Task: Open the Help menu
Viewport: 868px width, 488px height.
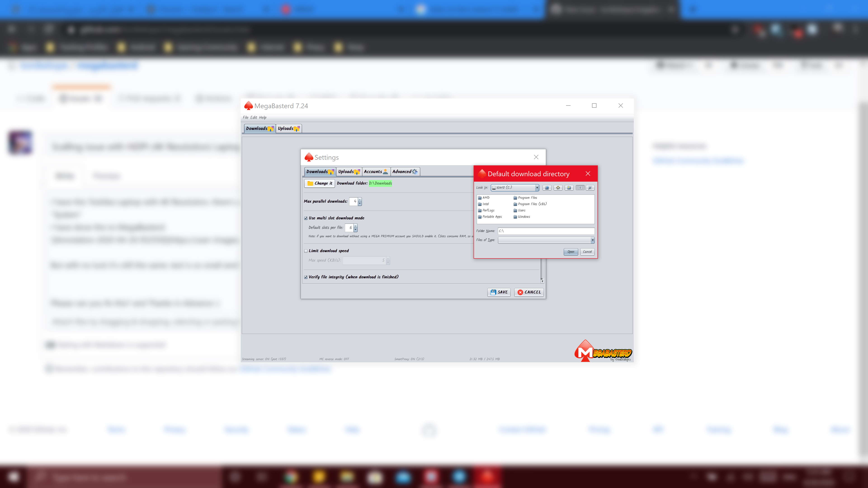Action: (x=262, y=117)
